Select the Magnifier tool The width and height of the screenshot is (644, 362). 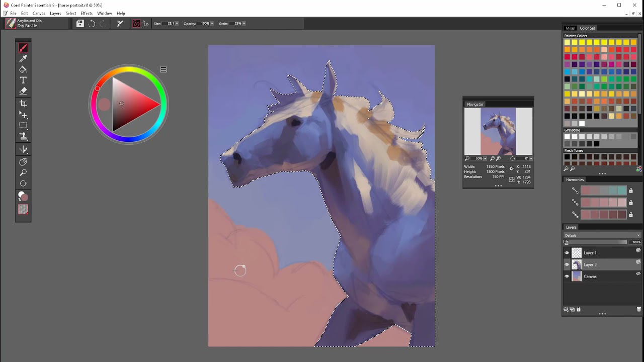[23, 172]
